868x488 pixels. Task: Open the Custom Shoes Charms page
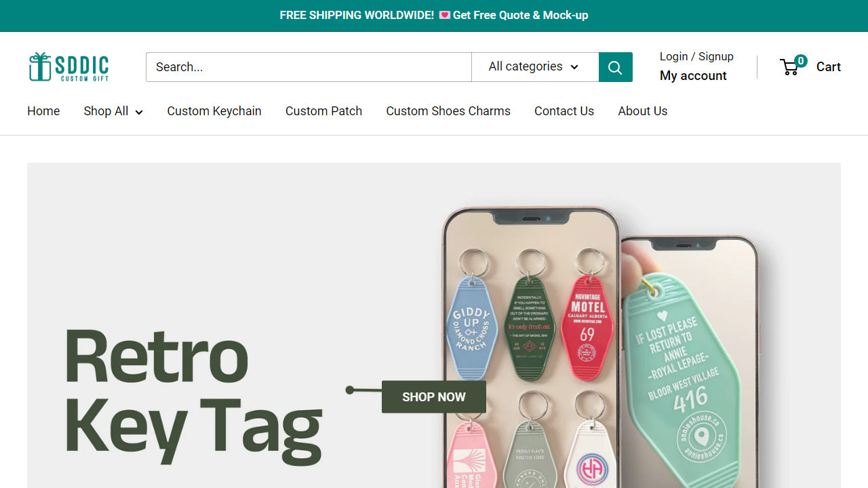[x=448, y=111]
